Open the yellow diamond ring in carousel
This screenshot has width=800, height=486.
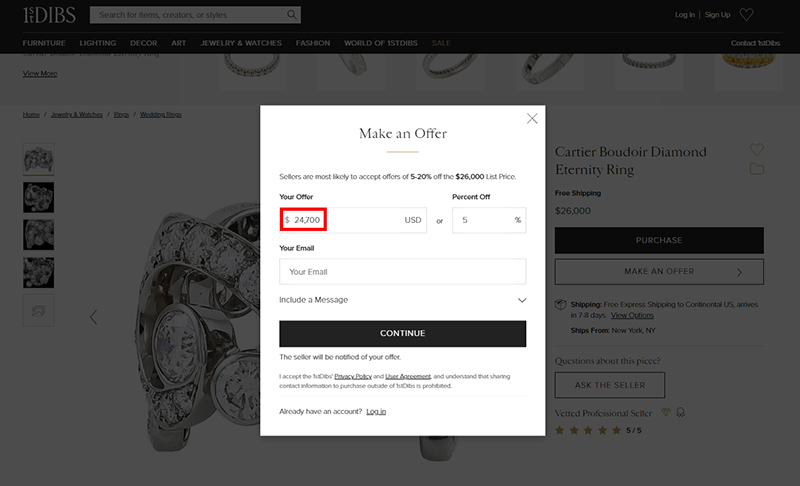coord(748,71)
